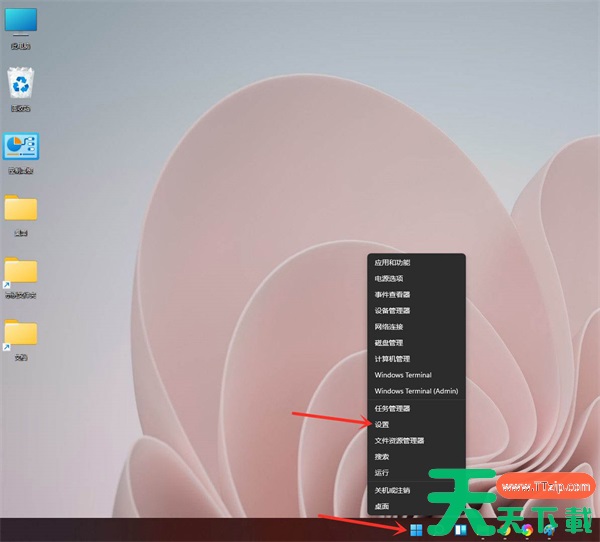Choose 电源选项 in the context menu

point(416,279)
